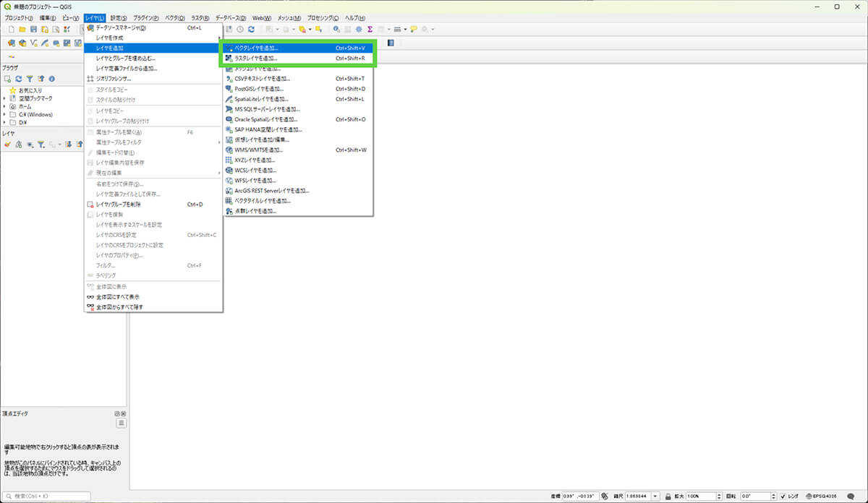Choose CSVテキストレイヤを追加
This screenshot has height=503, width=868.
pyautogui.click(x=297, y=78)
